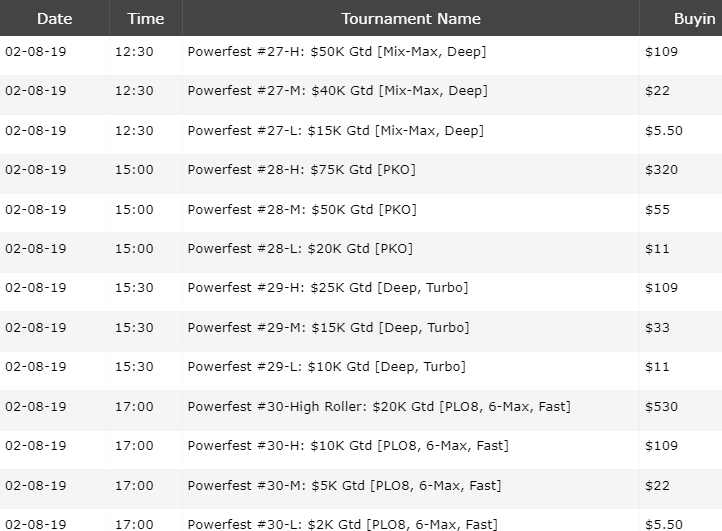Select the Date column header
The height and width of the screenshot is (531, 722).
click(x=54, y=18)
